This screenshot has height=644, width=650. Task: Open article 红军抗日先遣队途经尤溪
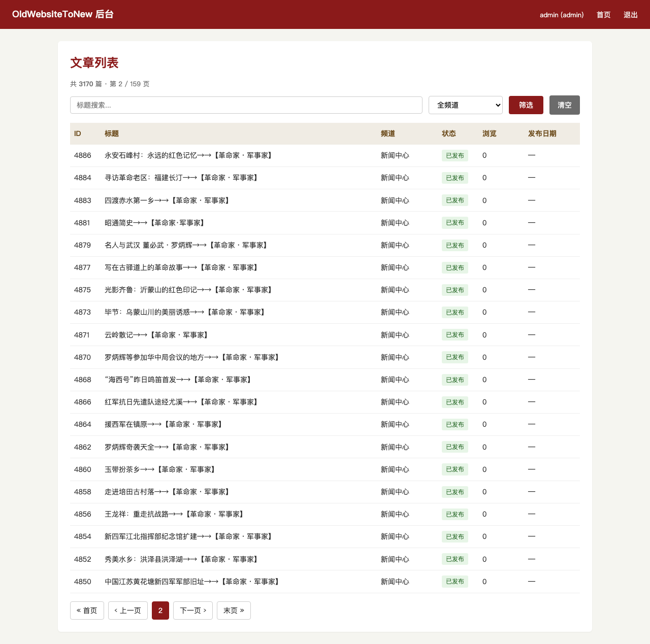coord(182,402)
